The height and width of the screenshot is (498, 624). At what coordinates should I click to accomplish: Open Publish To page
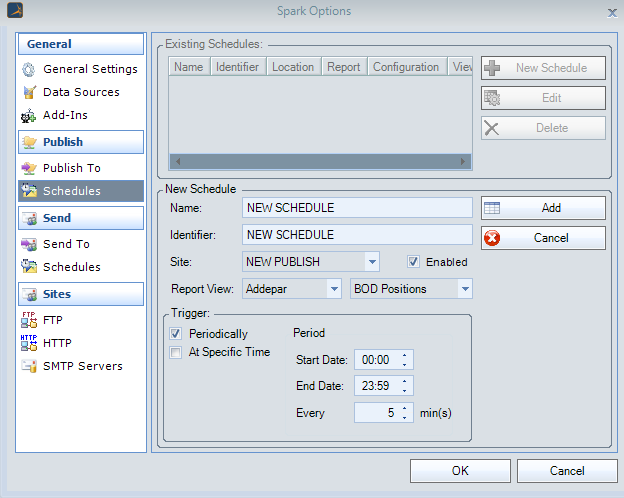(81, 168)
